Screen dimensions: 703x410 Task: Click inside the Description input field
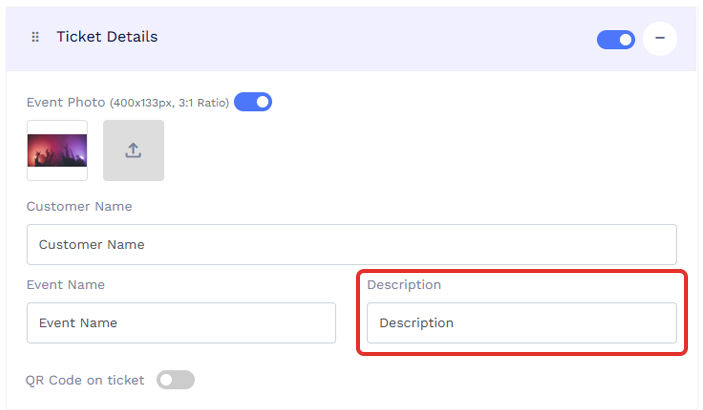(522, 323)
